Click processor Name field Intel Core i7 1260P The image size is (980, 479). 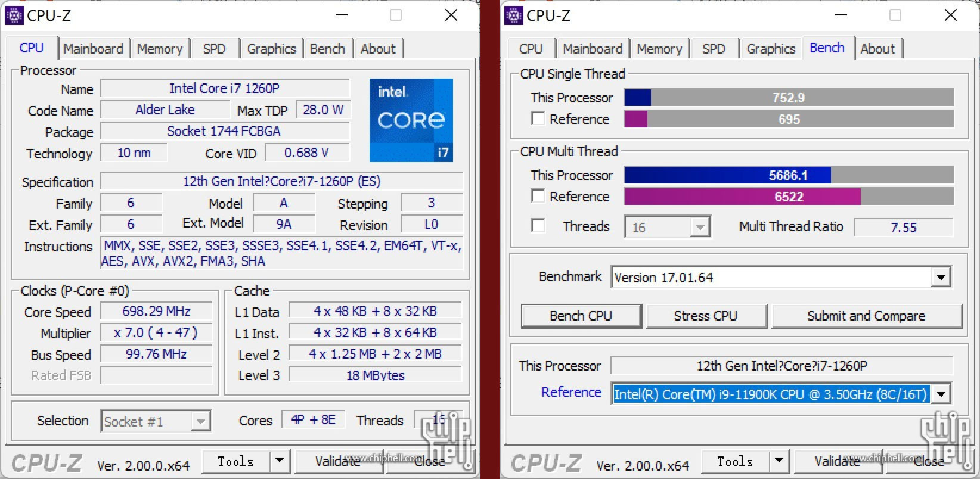point(225,88)
